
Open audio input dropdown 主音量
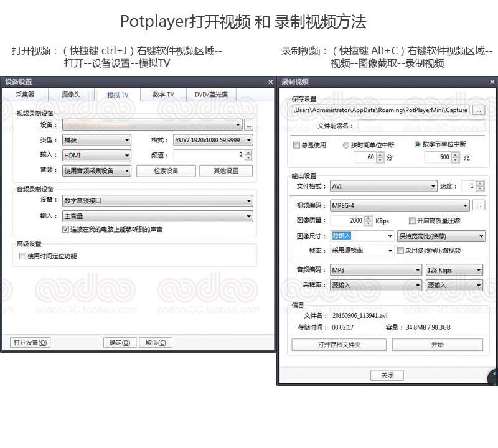click(x=157, y=216)
